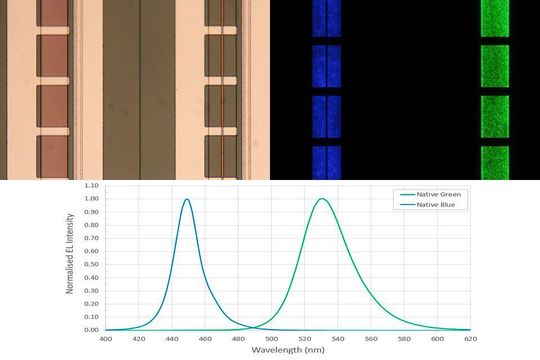Click the 440 wavelength axis label
This screenshot has height=360, width=540.
172,339
